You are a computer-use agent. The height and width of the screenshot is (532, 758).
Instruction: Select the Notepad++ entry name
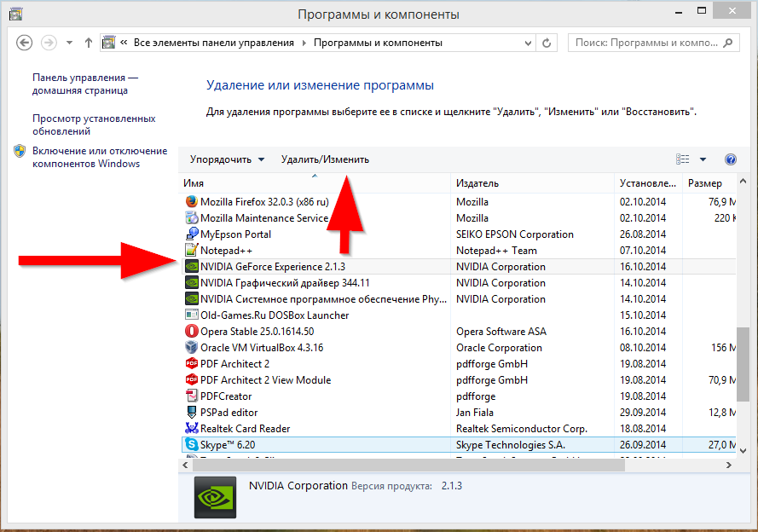pyautogui.click(x=226, y=251)
